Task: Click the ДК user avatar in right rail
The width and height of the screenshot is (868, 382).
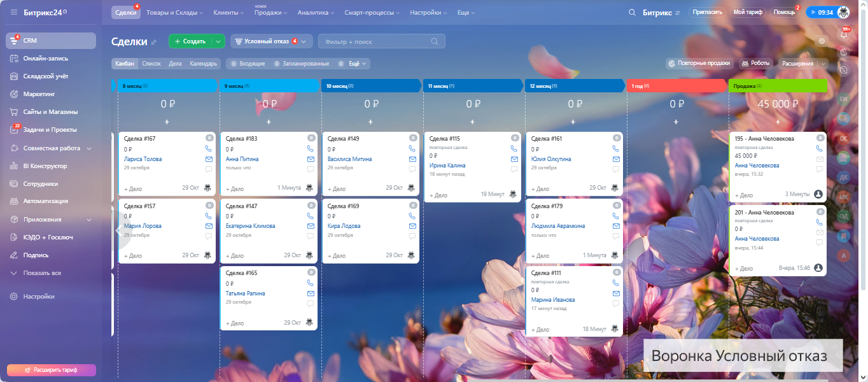Action: [844, 177]
